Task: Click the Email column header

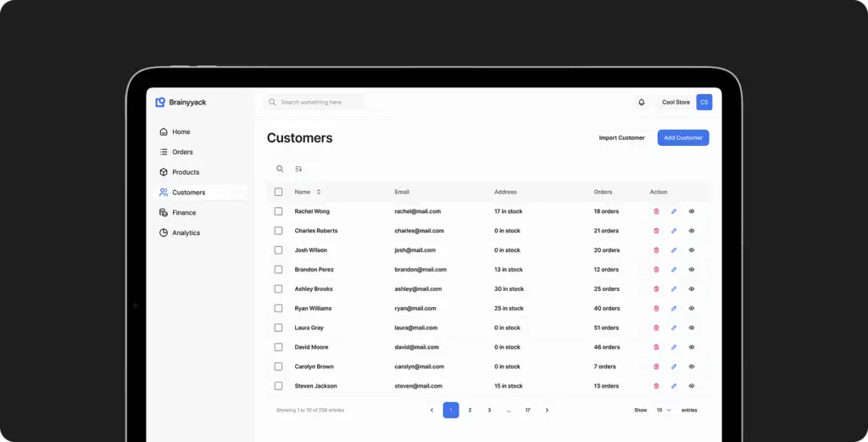Action: pyautogui.click(x=402, y=192)
